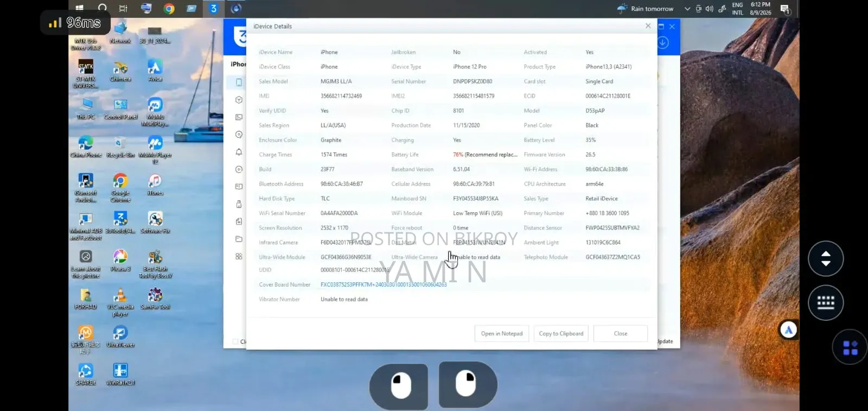Open the Avica desktop shortcut
The height and width of the screenshot is (411, 868).
pyautogui.click(x=155, y=71)
